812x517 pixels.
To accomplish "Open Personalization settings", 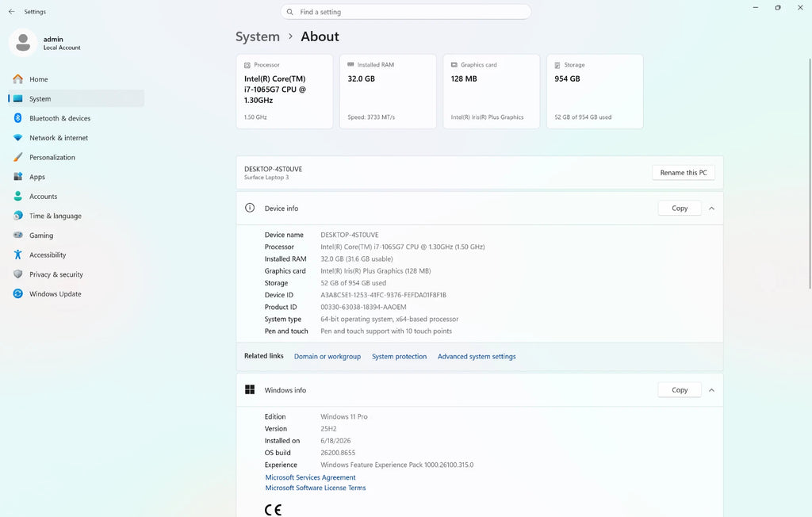I will [76, 157].
